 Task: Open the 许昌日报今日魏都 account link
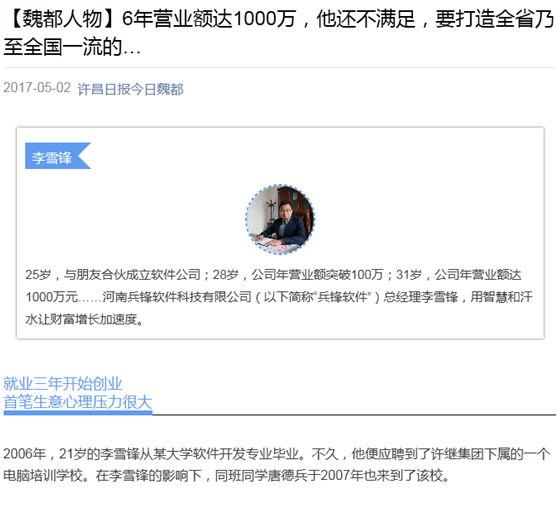pos(130,89)
